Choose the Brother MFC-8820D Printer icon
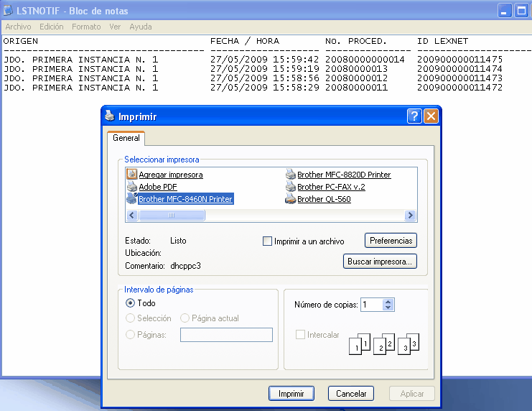This screenshot has width=532, height=411. pyautogui.click(x=290, y=174)
